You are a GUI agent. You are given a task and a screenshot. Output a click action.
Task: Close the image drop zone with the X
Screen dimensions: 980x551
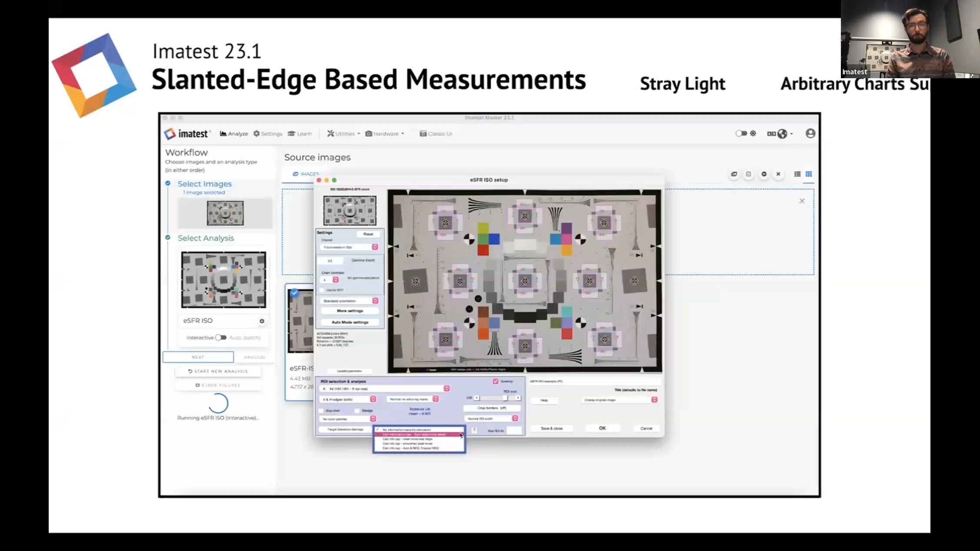click(x=802, y=201)
